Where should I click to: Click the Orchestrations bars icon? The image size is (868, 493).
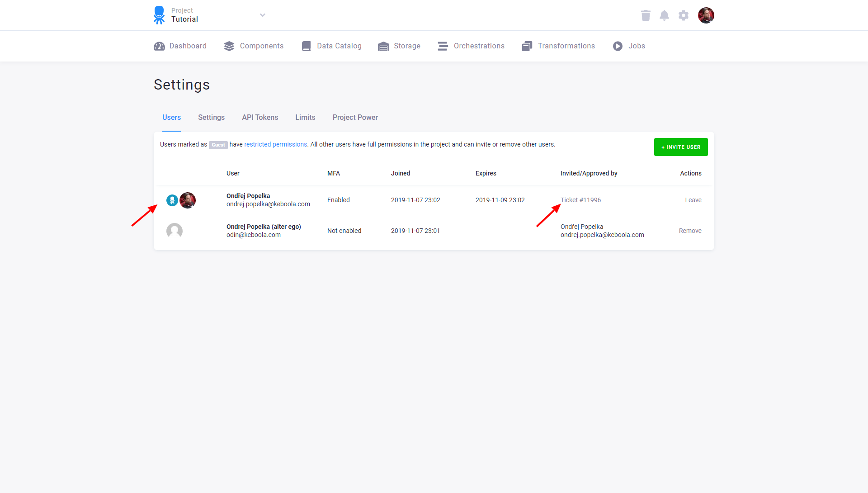pyautogui.click(x=443, y=46)
